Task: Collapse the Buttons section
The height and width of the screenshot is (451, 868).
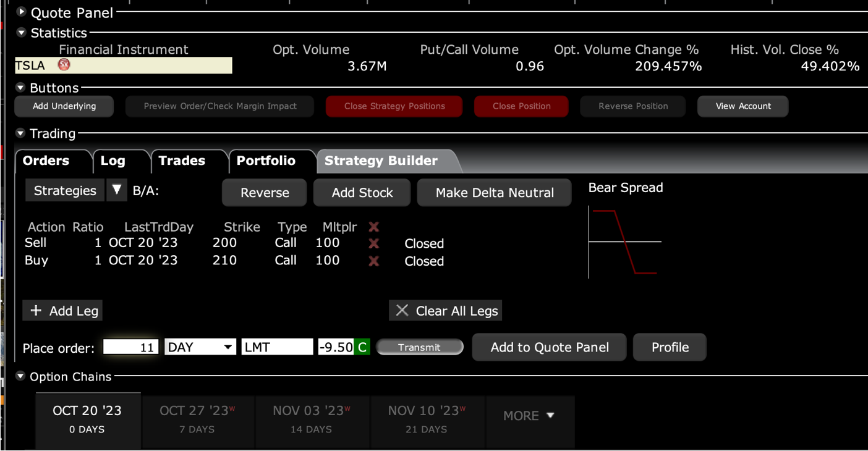Action: (x=22, y=88)
